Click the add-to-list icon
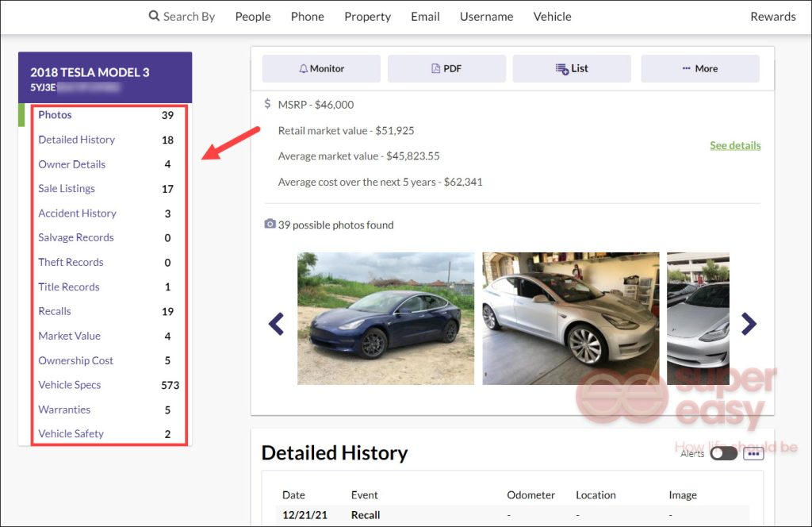812x527 pixels. (x=562, y=68)
